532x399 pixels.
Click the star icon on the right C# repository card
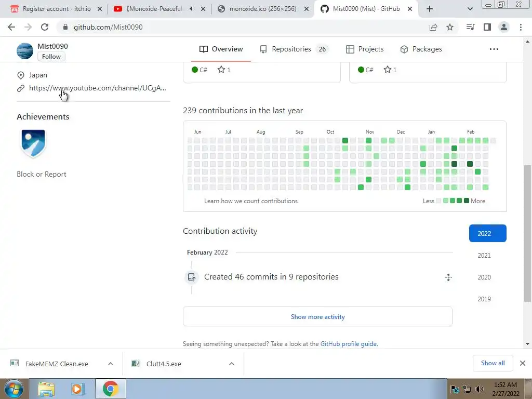pyautogui.click(x=388, y=70)
